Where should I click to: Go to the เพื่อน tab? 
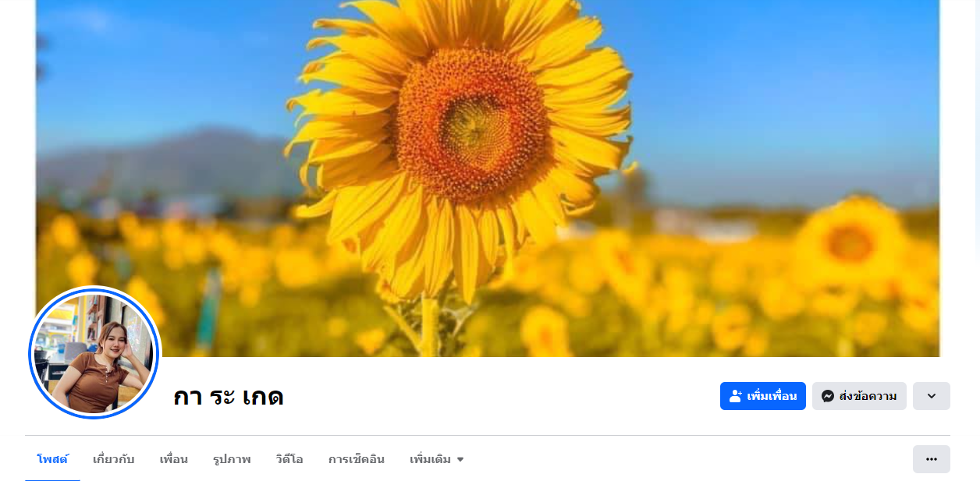click(173, 459)
